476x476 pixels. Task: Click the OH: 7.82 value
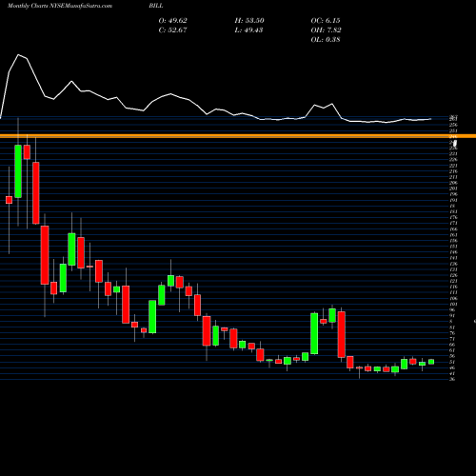point(326,30)
